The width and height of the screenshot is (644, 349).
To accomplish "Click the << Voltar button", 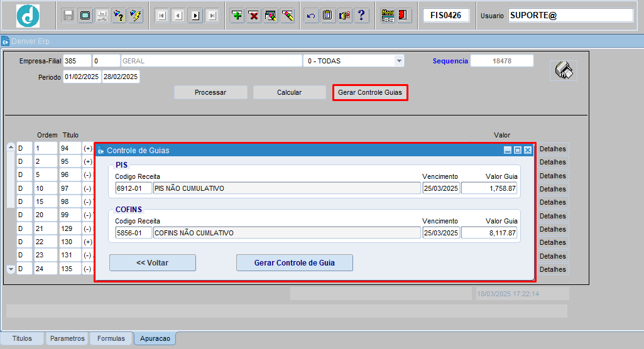I will (152, 262).
